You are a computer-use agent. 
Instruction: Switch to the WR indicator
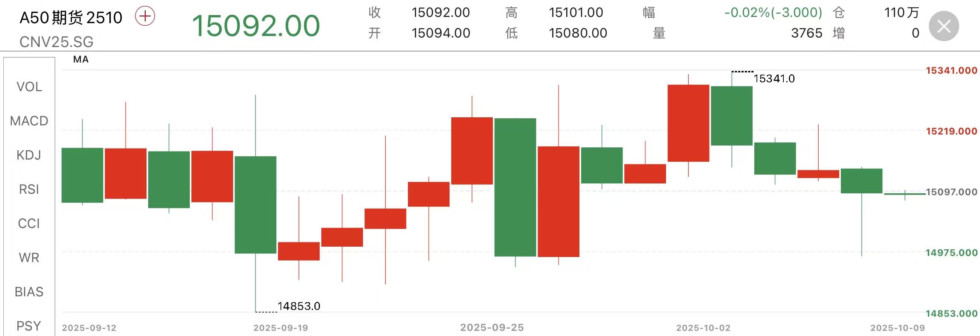coord(29,258)
